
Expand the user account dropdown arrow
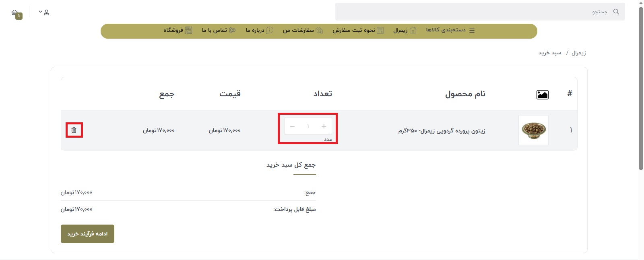point(40,12)
